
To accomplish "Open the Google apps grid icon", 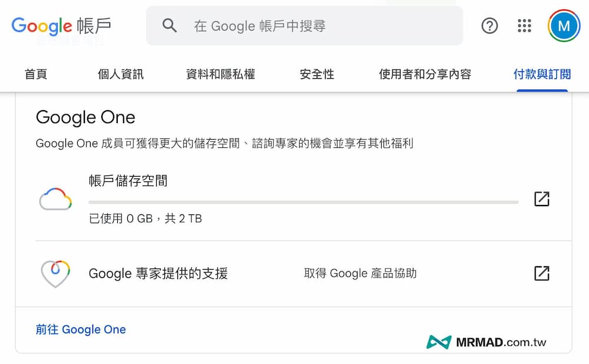I will tap(524, 26).
